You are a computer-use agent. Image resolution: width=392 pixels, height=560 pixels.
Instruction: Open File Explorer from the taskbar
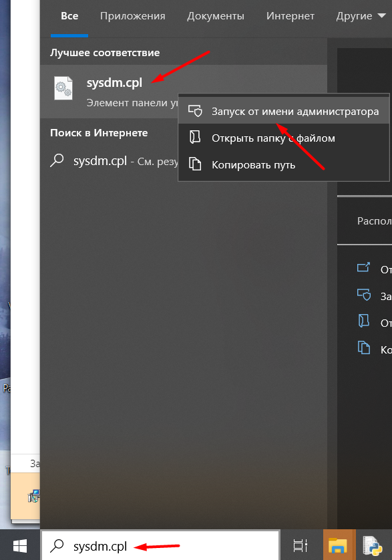(x=338, y=546)
